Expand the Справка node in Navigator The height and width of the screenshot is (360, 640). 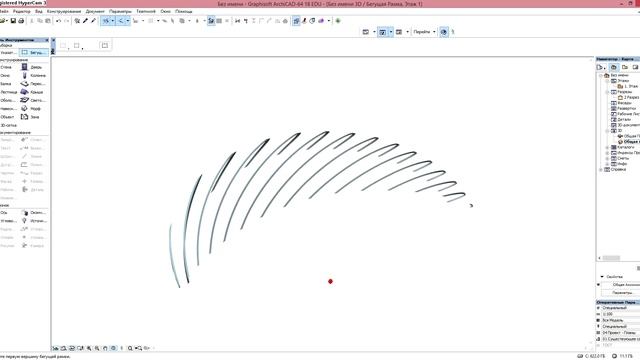click(x=601, y=169)
